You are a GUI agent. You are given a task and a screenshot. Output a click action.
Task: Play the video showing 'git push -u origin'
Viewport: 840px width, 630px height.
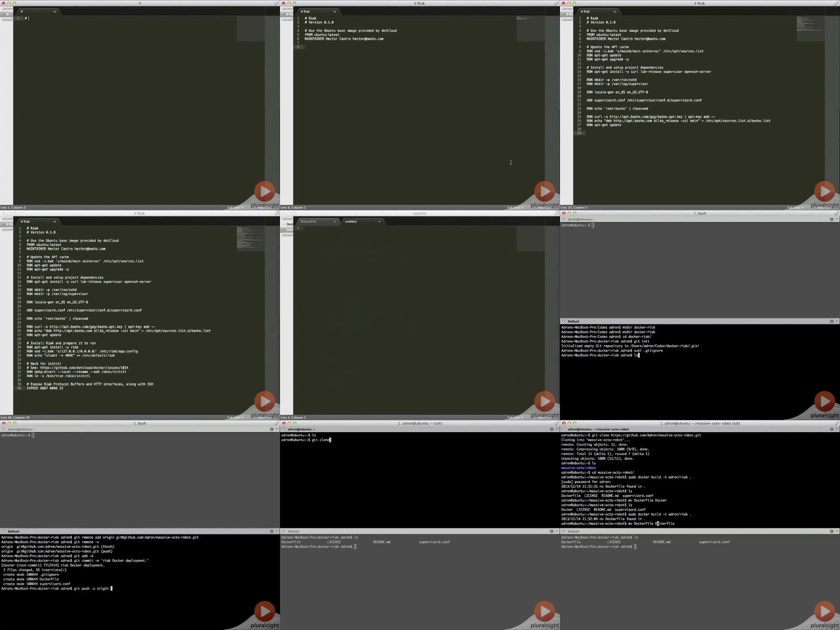[265, 611]
